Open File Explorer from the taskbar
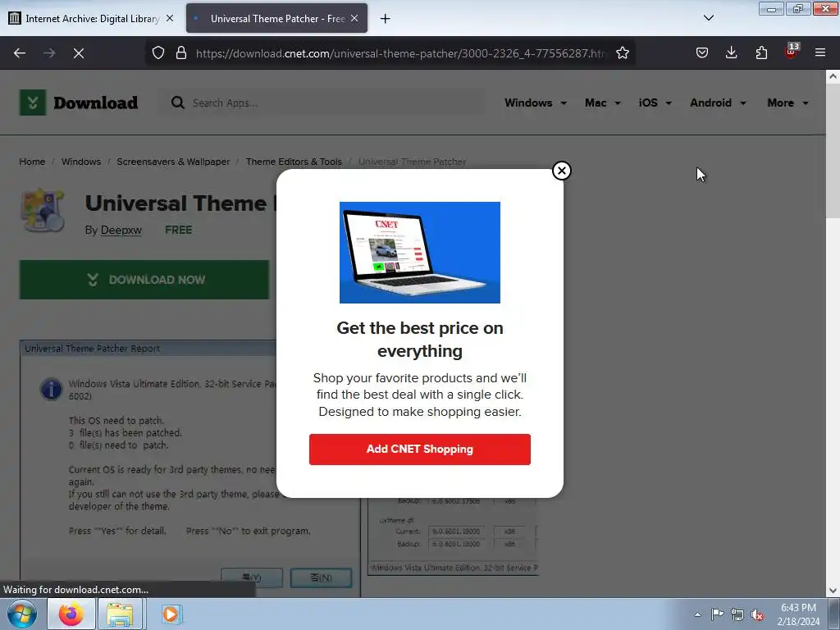840x630 pixels. 120,614
